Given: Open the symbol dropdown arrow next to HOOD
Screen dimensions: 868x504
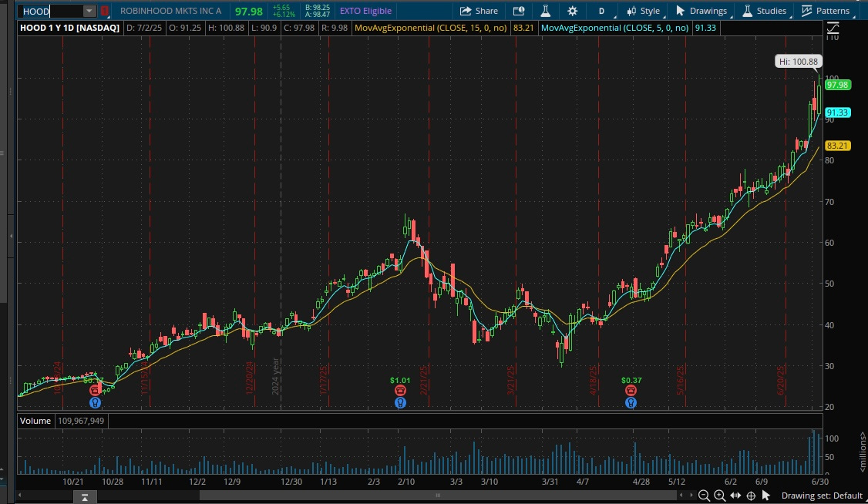Looking at the screenshot, I should [x=89, y=11].
